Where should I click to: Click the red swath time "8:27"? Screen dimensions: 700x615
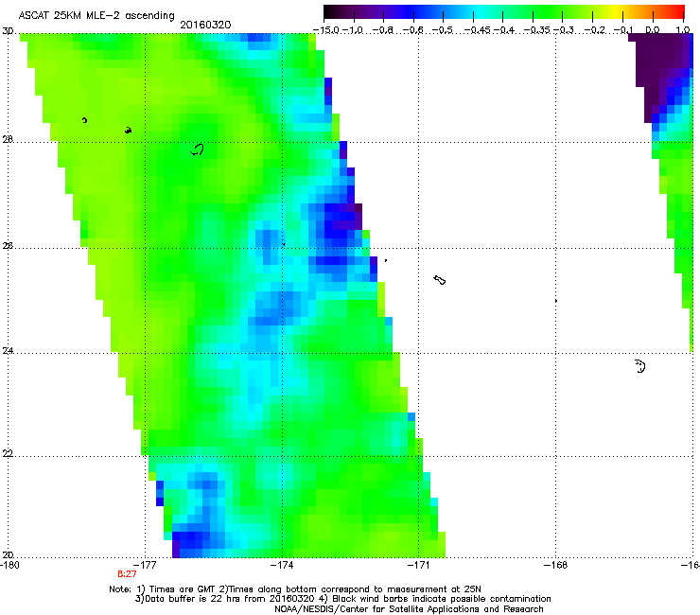pyautogui.click(x=127, y=574)
